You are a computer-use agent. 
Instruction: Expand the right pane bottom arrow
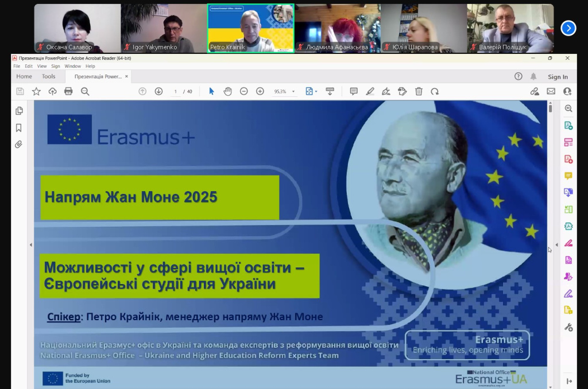pos(569,381)
